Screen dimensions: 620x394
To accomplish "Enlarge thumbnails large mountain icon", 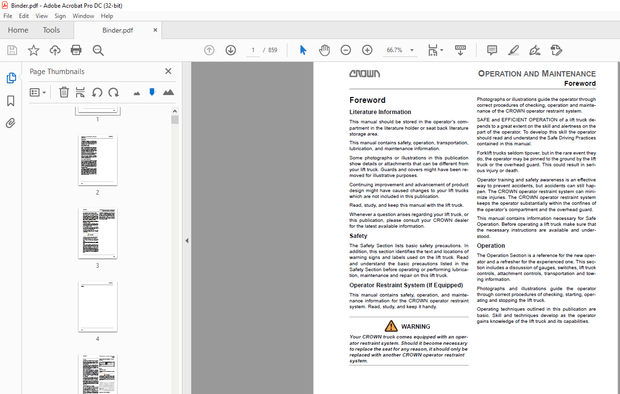I will [x=168, y=92].
